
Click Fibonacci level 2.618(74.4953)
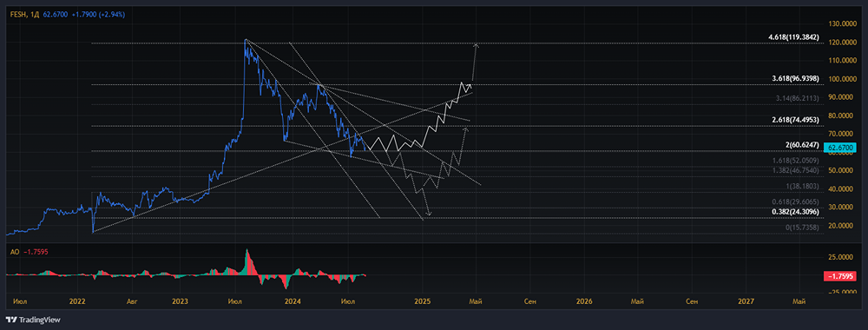coord(795,120)
